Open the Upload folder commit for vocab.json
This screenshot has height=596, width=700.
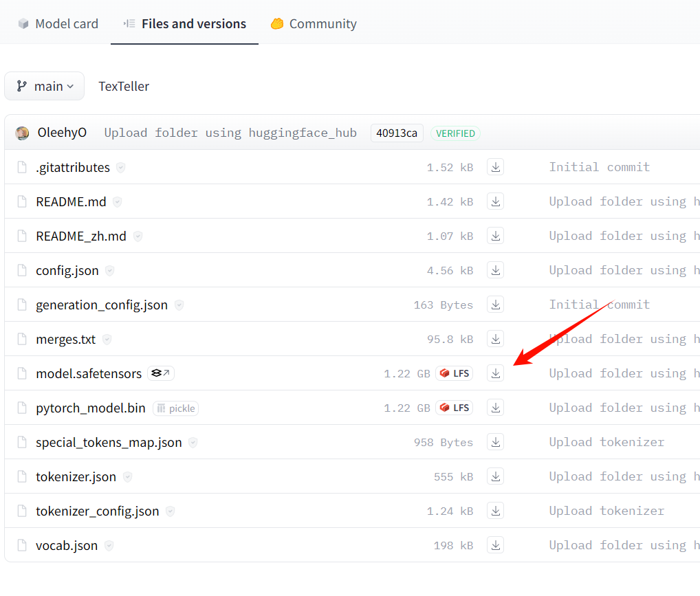click(x=624, y=545)
